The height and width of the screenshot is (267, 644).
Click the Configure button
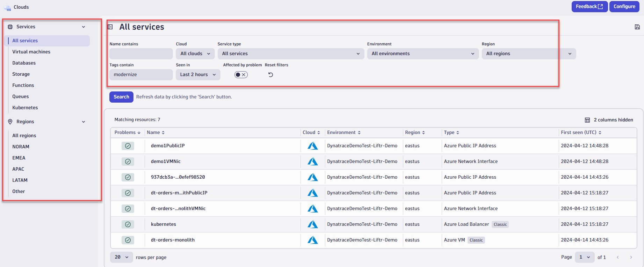point(624,7)
